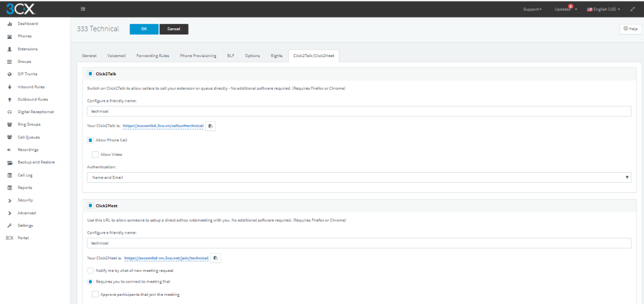Click the 'Your Click2Meet is:' label

(104, 258)
